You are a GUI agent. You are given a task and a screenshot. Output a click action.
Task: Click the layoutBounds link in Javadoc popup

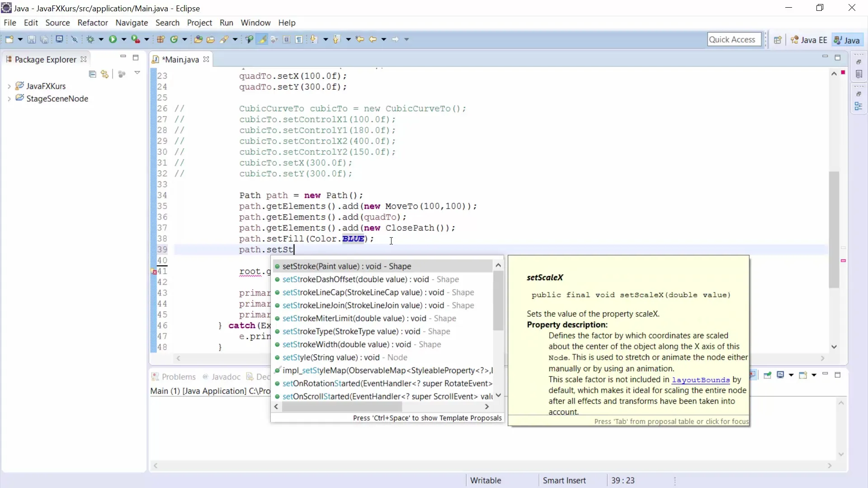tap(701, 380)
